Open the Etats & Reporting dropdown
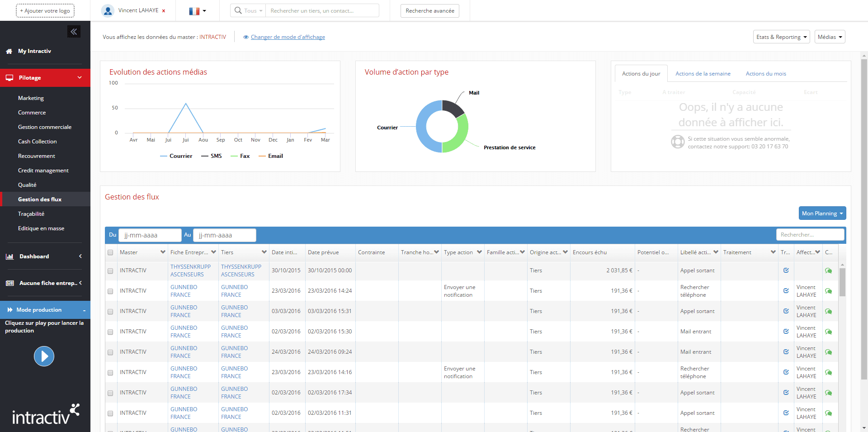This screenshot has height=432, width=868. coord(781,37)
